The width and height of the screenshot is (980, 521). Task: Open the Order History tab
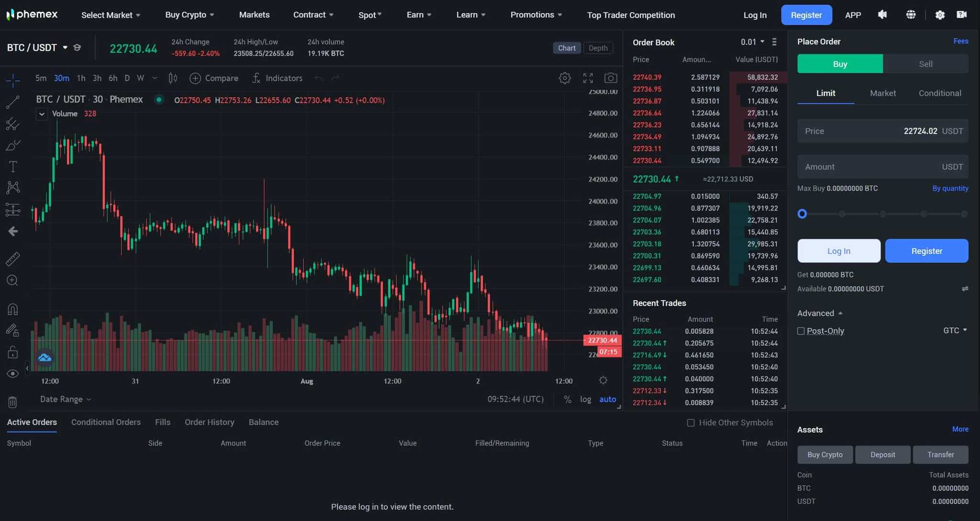click(209, 422)
